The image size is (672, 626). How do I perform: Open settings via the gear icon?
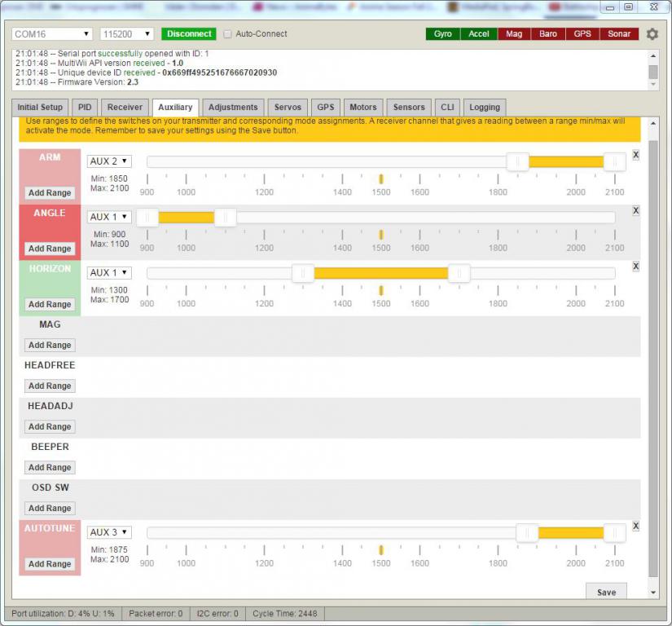pyautogui.click(x=652, y=34)
